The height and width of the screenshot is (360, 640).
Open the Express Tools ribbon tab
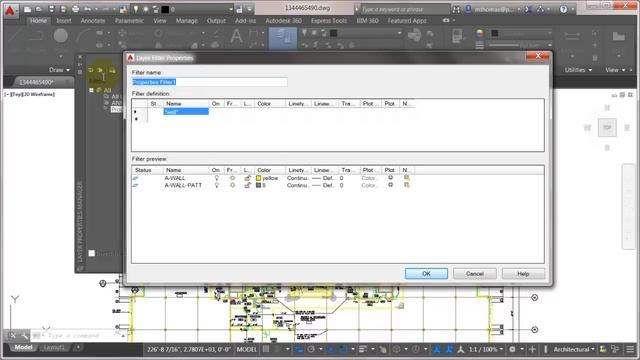(329, 20)
